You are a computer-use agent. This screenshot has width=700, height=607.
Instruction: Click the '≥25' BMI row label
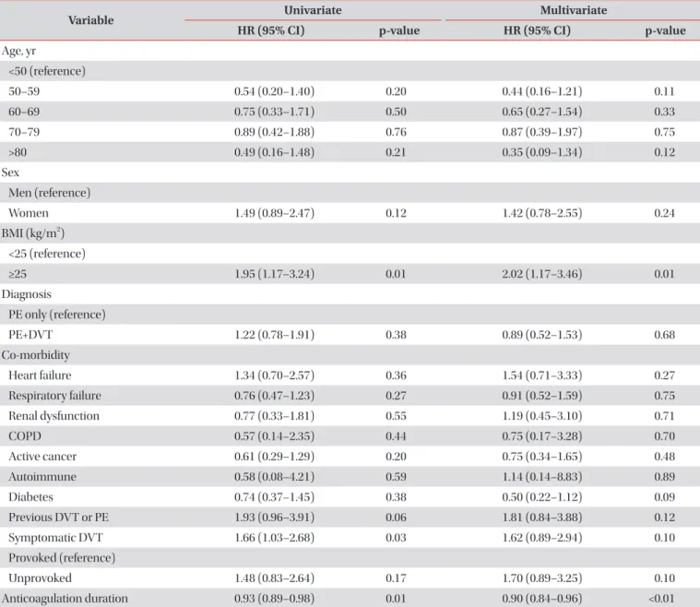pyautogui.click(x=18, y=274)
